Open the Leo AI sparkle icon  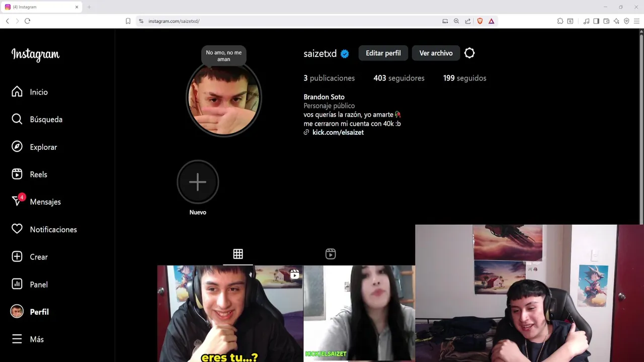tap(616, 21)
